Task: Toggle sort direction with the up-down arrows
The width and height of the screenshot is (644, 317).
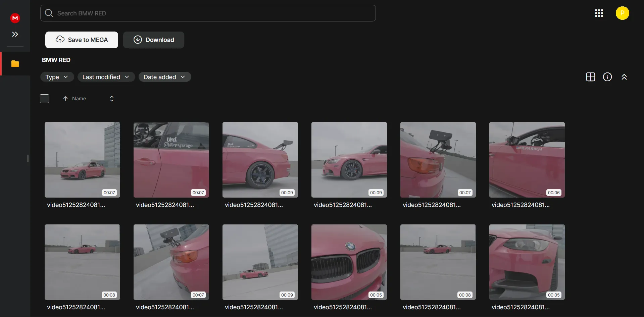Action: pyautogui.click(x=111, y=98)
